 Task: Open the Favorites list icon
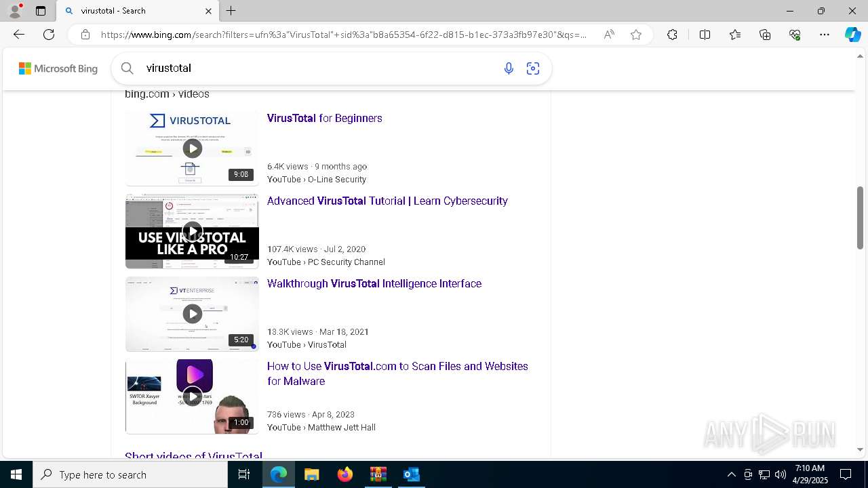click(x=735, y=35)
